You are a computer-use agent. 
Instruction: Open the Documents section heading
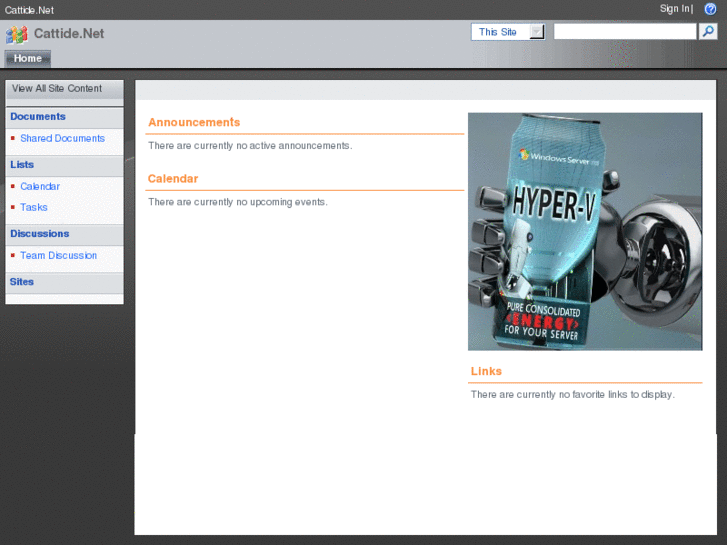pos(38,117)
